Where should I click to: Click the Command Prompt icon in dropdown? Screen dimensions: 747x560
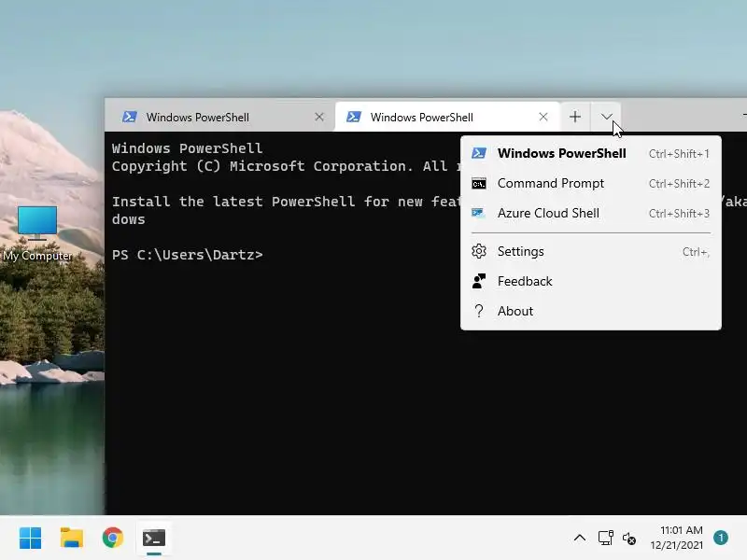[x=479, y=183]
